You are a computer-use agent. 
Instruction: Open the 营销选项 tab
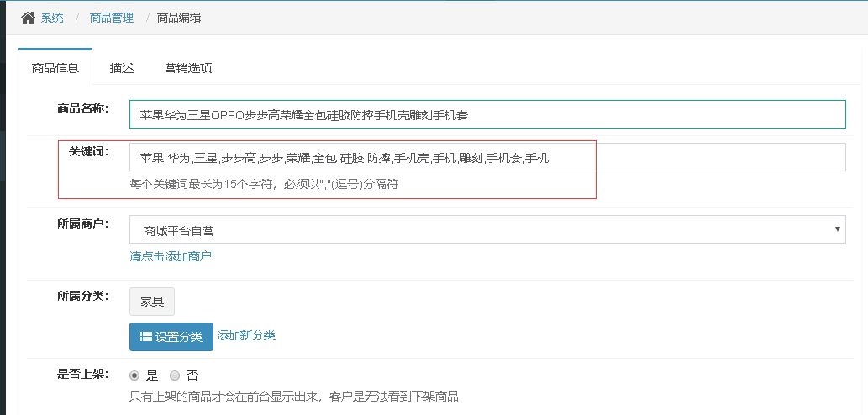click(188, 68)
